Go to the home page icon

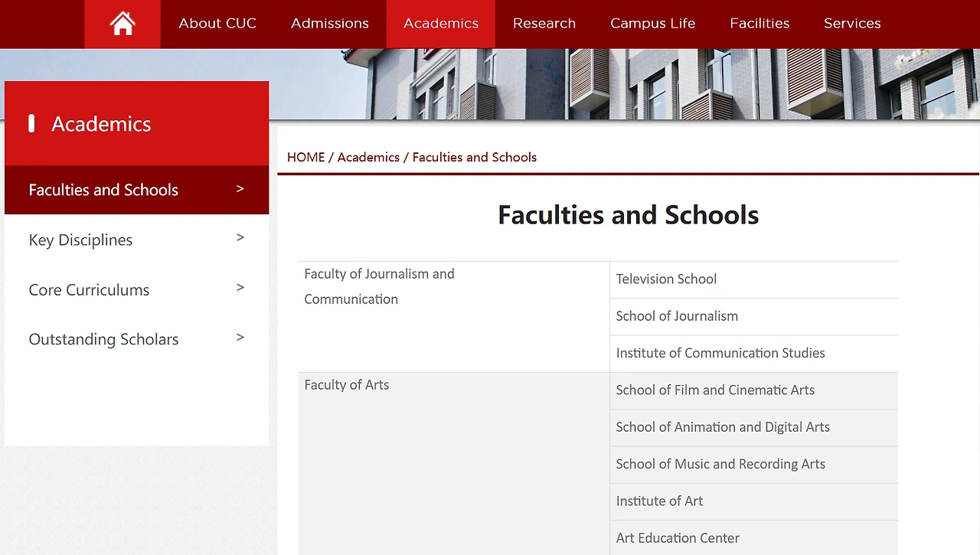pyautogui.click(x=122, y=24)
